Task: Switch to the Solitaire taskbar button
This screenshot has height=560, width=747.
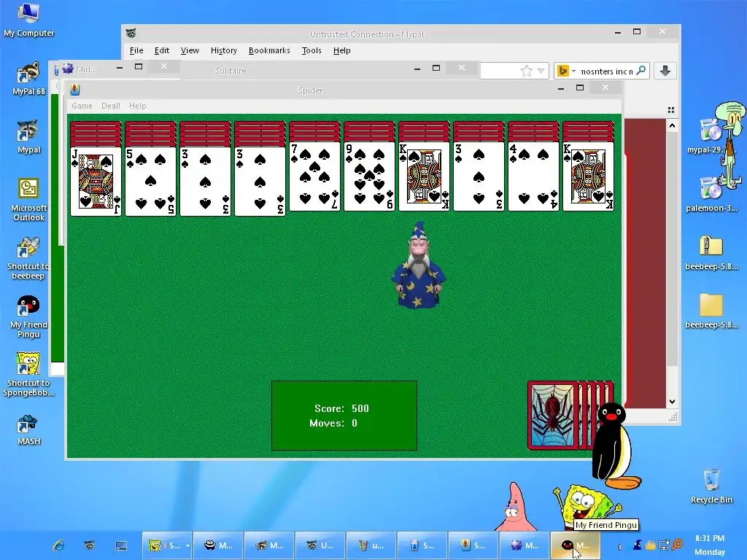Action: point(422,545)
